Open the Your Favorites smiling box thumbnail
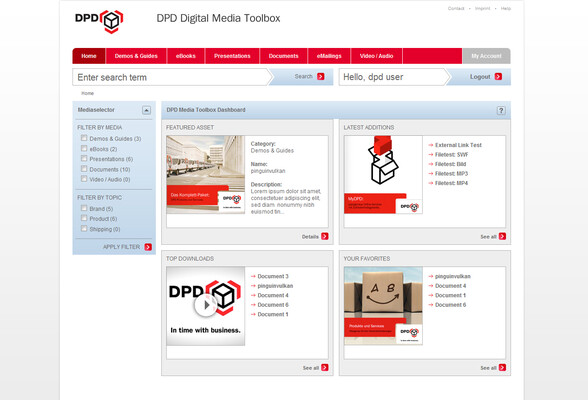The image size is (588, 400). [x=383, y=306]
